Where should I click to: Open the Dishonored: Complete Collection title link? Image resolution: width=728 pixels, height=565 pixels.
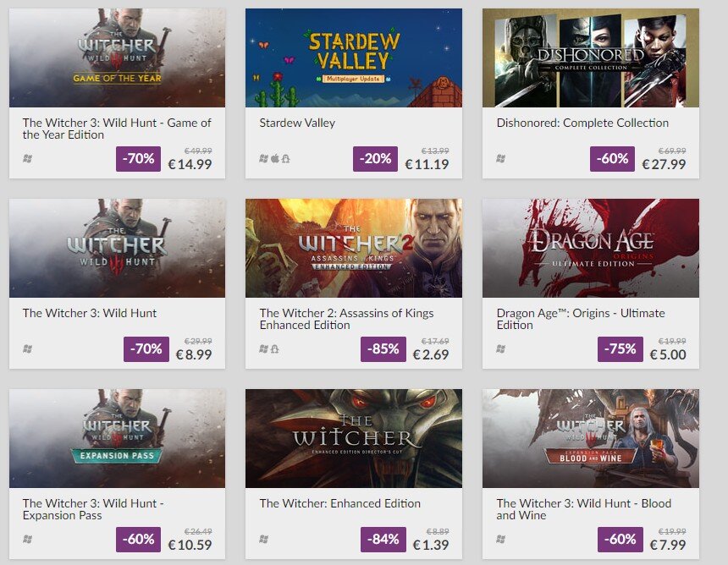[582, 123]
